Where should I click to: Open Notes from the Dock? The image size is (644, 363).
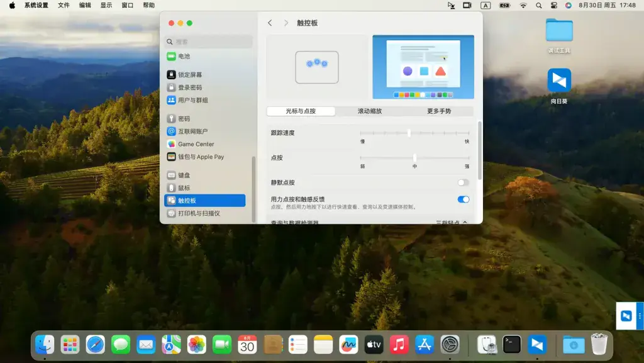323,344
